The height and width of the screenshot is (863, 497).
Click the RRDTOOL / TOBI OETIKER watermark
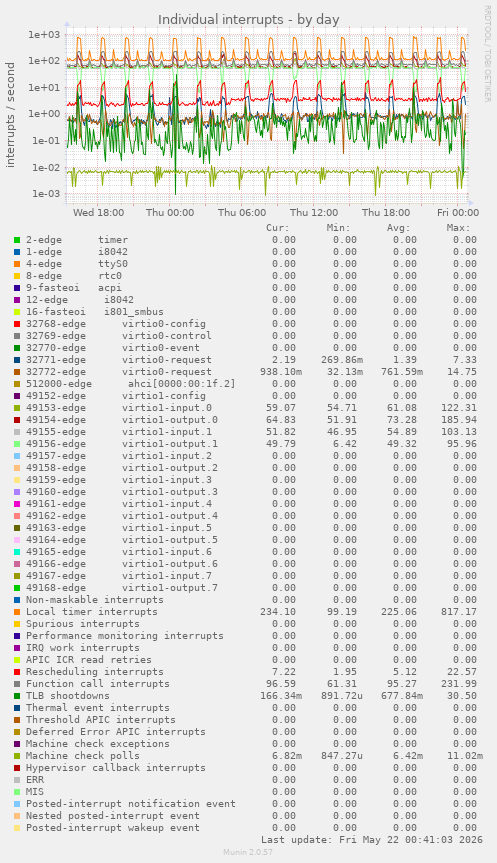point(488,53)
